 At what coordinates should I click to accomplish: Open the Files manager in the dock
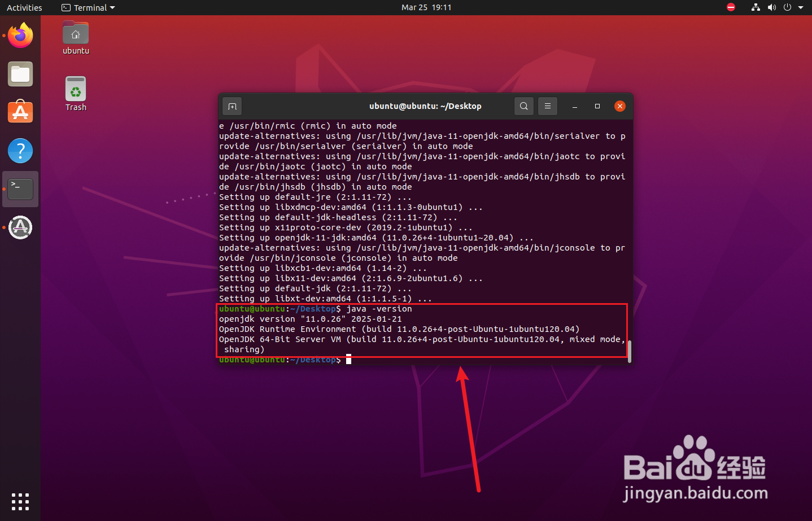tap(20, 75)
